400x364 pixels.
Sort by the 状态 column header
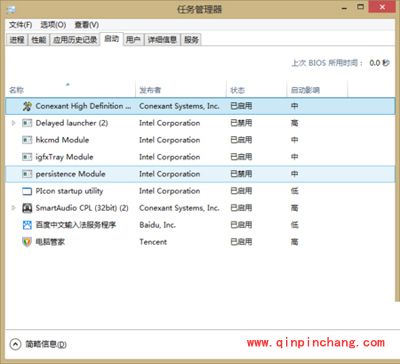click(x=257, y=89)
